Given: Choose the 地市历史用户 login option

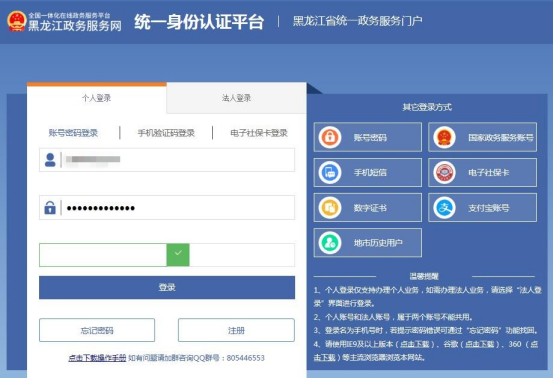Looking at the screenshot, I should click(367, 243).
